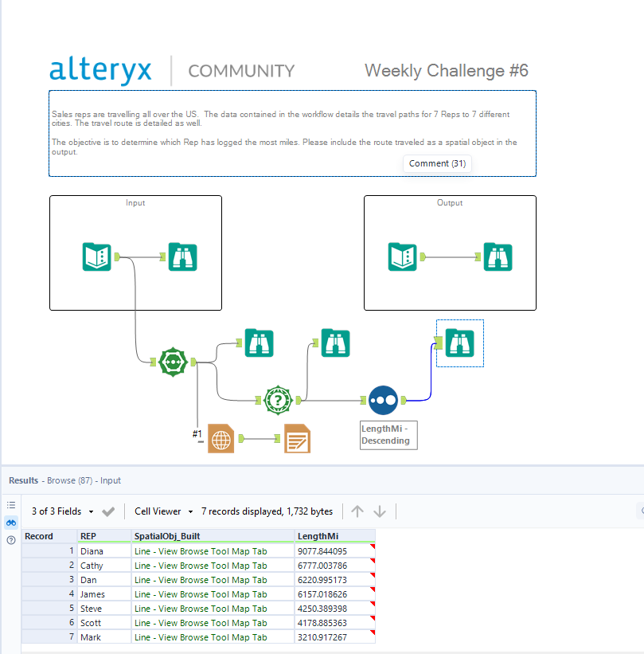Select the Input Data tool in Output container

tap(402, 257)
